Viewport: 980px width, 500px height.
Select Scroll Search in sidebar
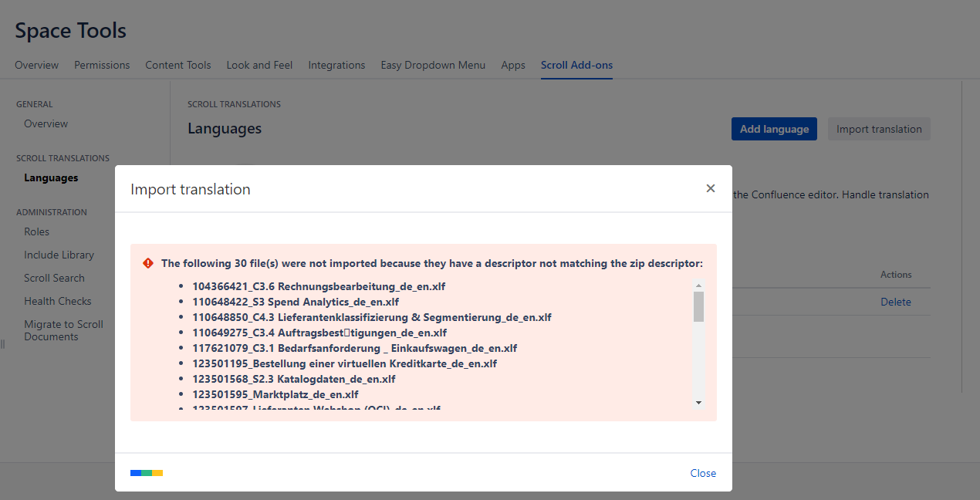[x=54, y=278]
